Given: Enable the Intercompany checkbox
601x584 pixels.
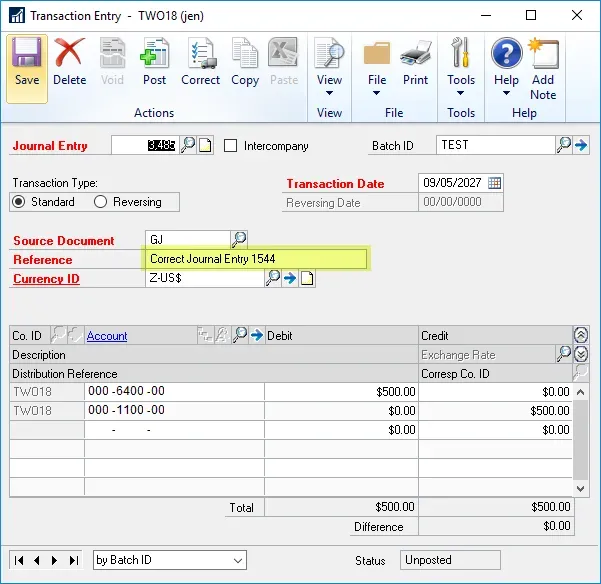Looking at the screenshot, I should [x=231, y=146].
